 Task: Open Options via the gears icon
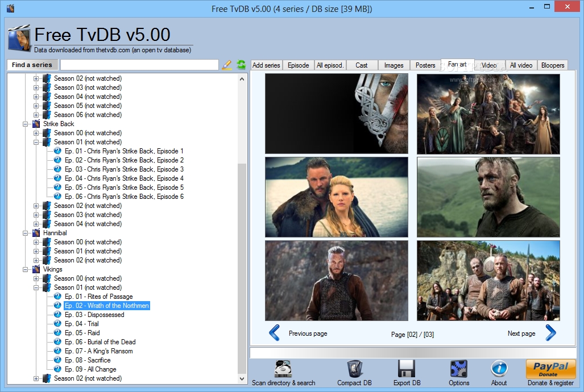(x=458, y=369)
